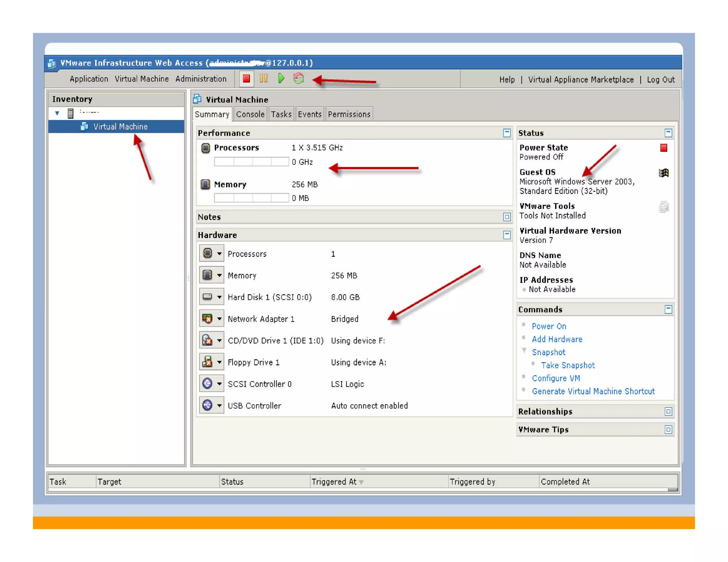Expand the VMware Tips panel

click(668, 429)
